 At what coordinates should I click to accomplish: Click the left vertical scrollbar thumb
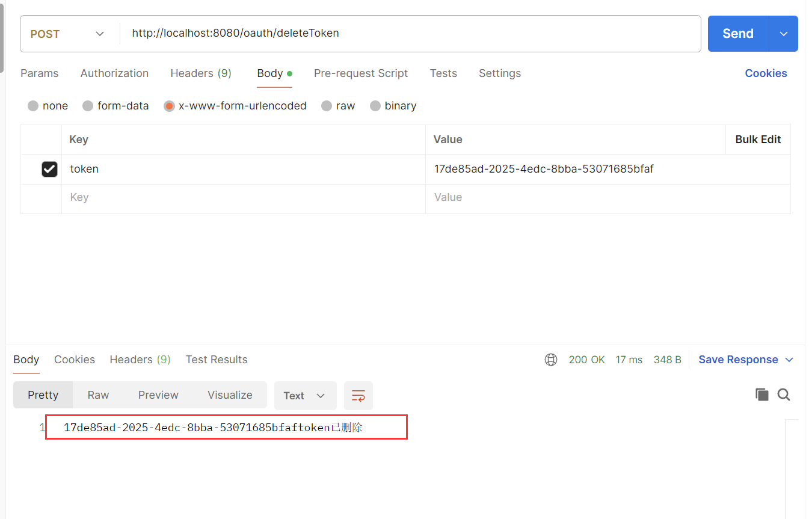pos(2,40)
